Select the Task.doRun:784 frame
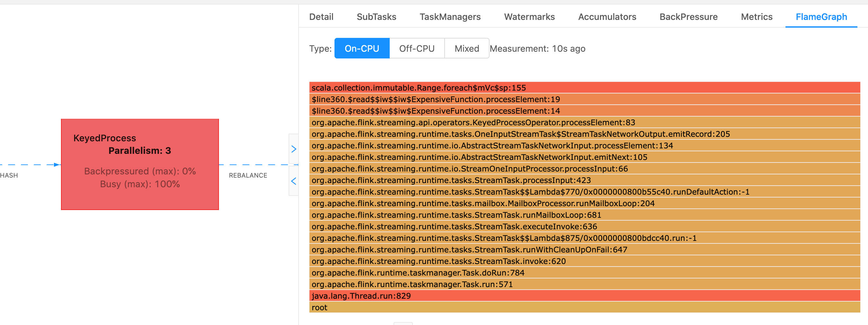This screenshot has height=325, width=868. (584, 273)
